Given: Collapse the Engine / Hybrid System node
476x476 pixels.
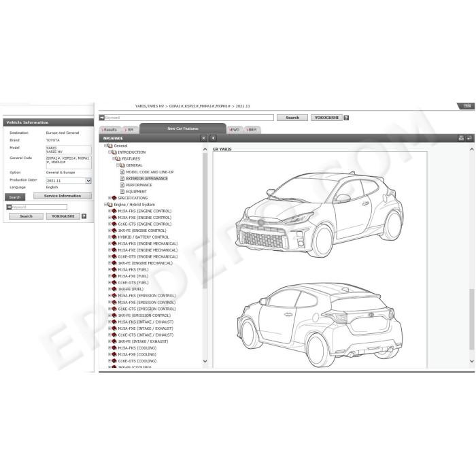Looking at the screenshot, I should point(105,205).
